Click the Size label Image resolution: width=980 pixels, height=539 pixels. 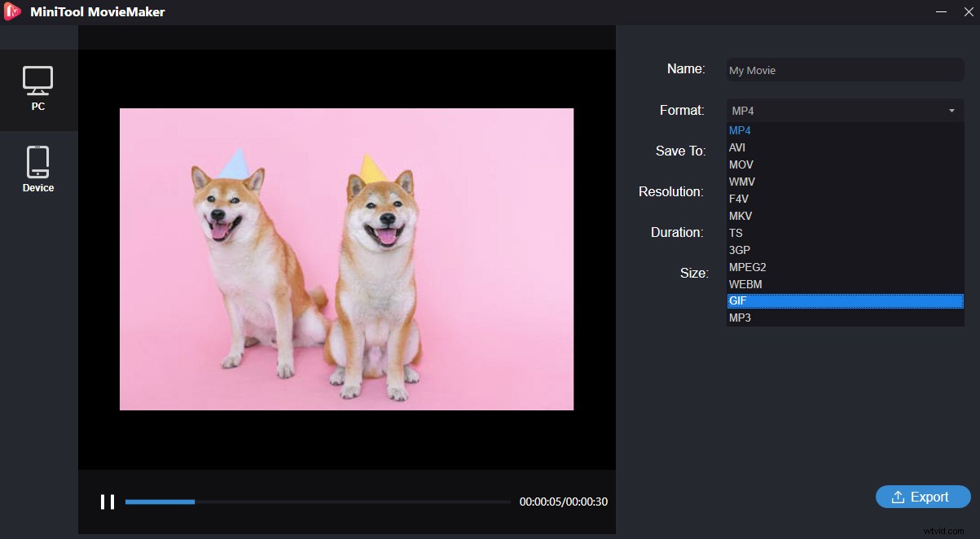click(694, 273)
